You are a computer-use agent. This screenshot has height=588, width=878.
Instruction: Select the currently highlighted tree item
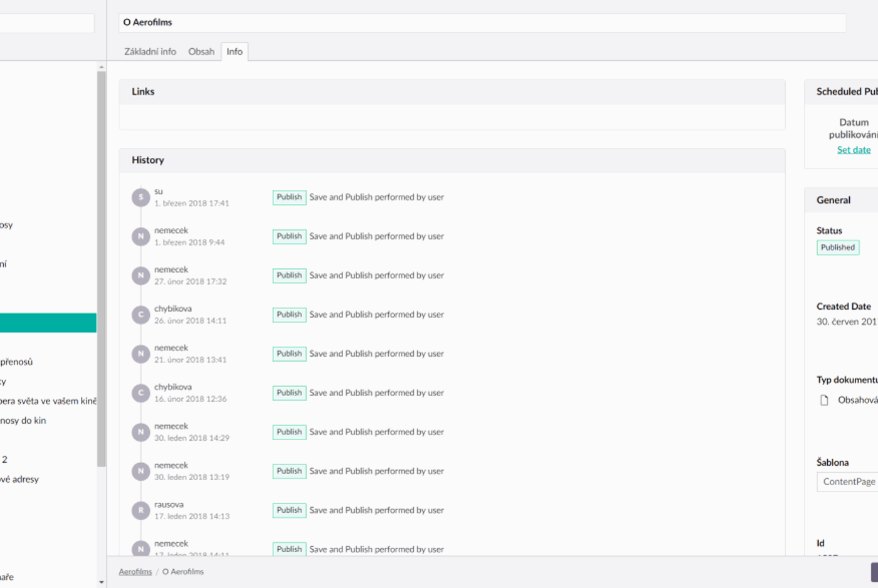(x=47, y=322)
